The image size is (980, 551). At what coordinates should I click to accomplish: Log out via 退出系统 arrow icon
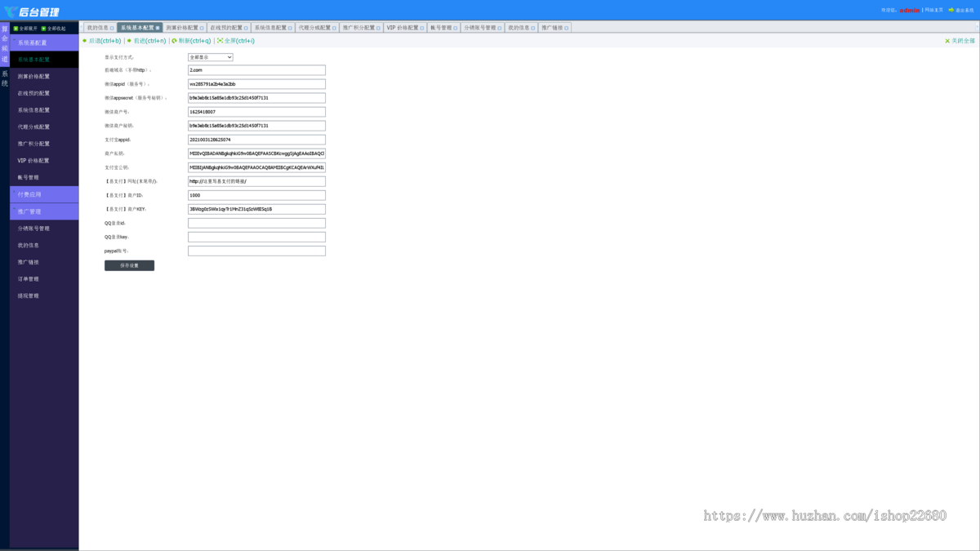tap(951, 10)
